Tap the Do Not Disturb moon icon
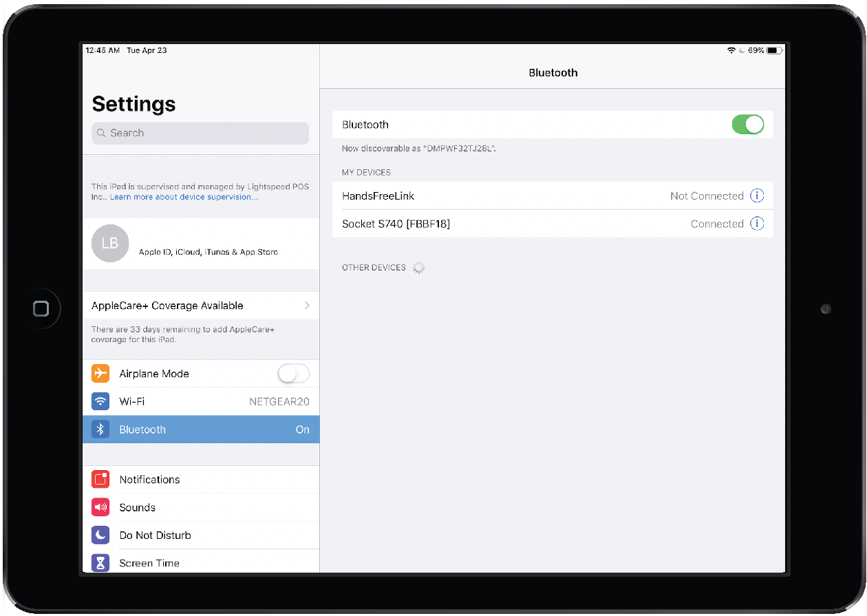 (x=100, y=535)
